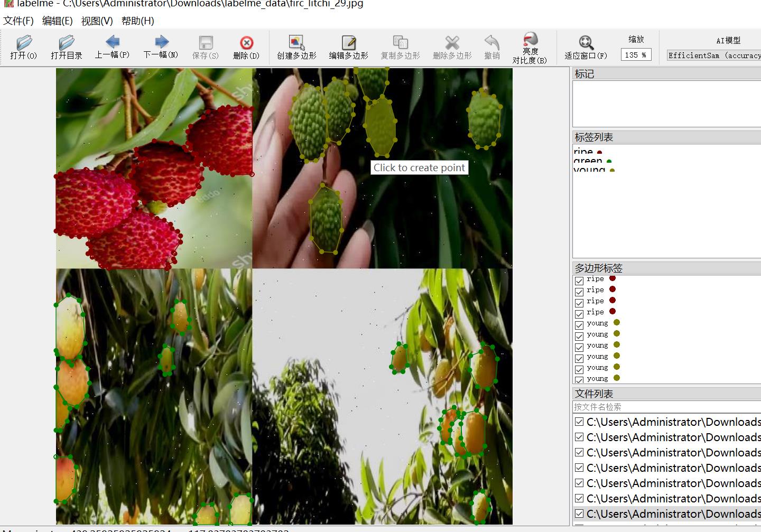Uncheck the highlighted file row's checkbox
The image size is (761, 532).
click(x=579, y=514)
